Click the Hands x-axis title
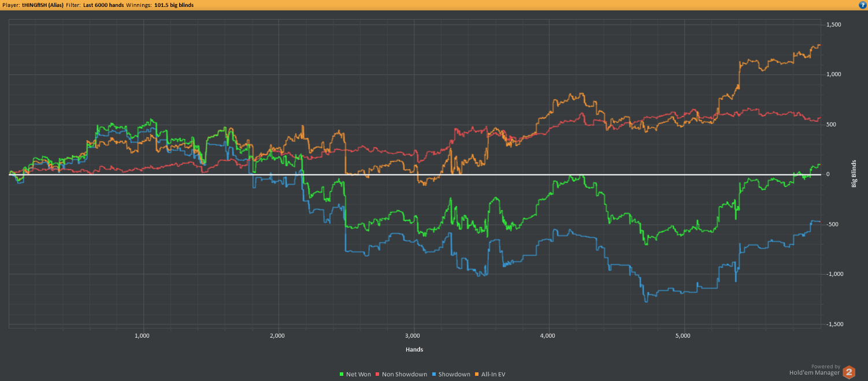This screenshot has height=381, width=868. (x=414, y=349)
